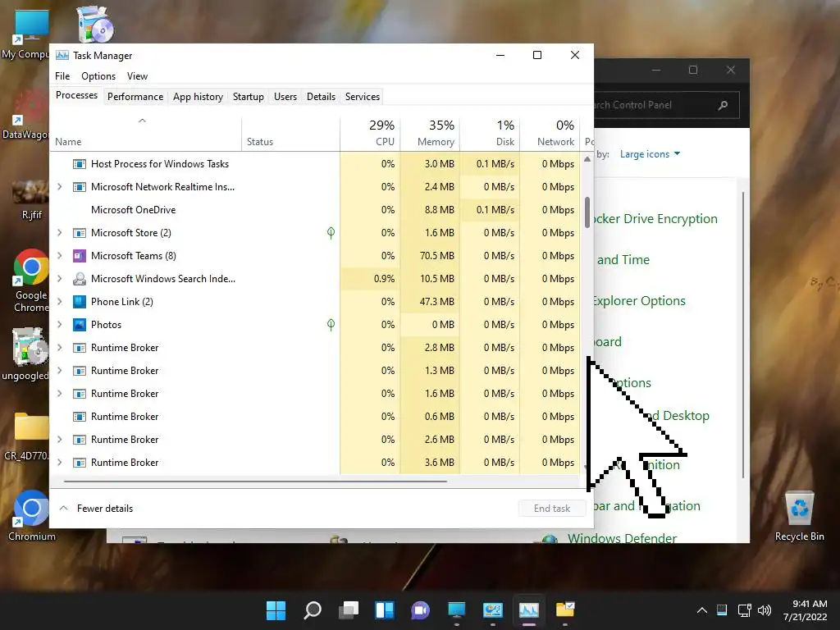The image size is (840, 630).
Task: Show hidden system tray icons chevron
Action: pyautogui.click(x=702, y=610)
